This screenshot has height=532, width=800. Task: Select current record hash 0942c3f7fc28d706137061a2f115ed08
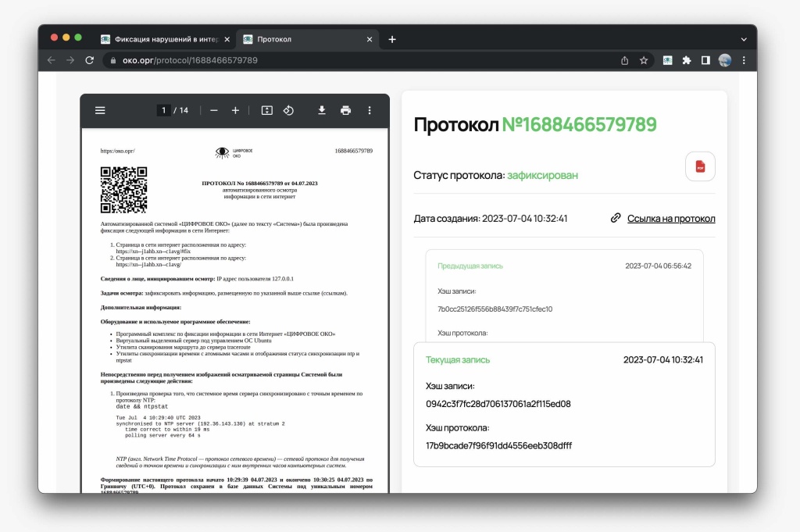(498, 404)
